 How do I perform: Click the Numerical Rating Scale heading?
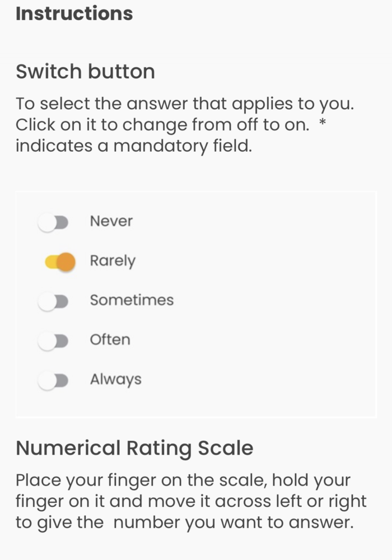click(x=134, y=448)
